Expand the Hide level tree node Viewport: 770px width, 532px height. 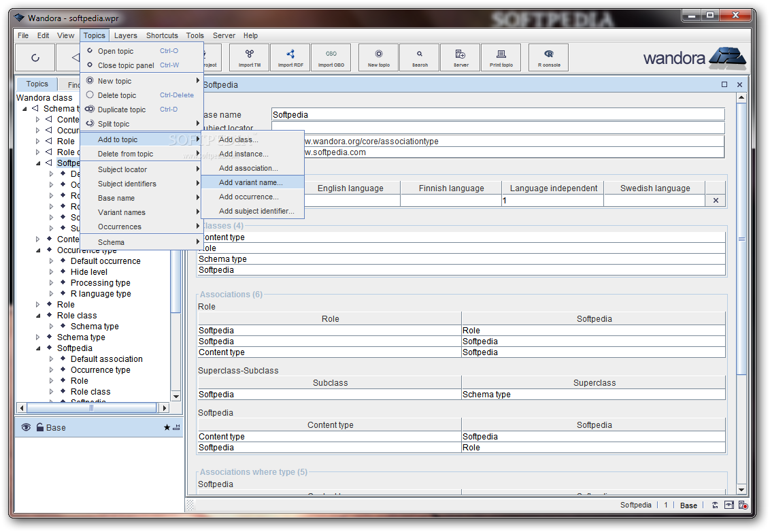[x=52, y=271]
